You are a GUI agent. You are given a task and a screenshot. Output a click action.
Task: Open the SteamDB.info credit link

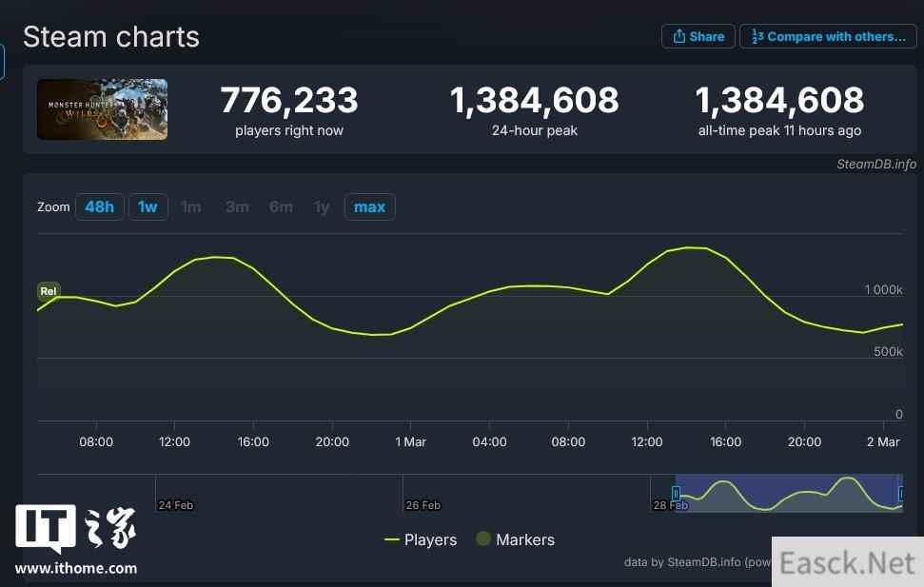(x=876, y=164)
